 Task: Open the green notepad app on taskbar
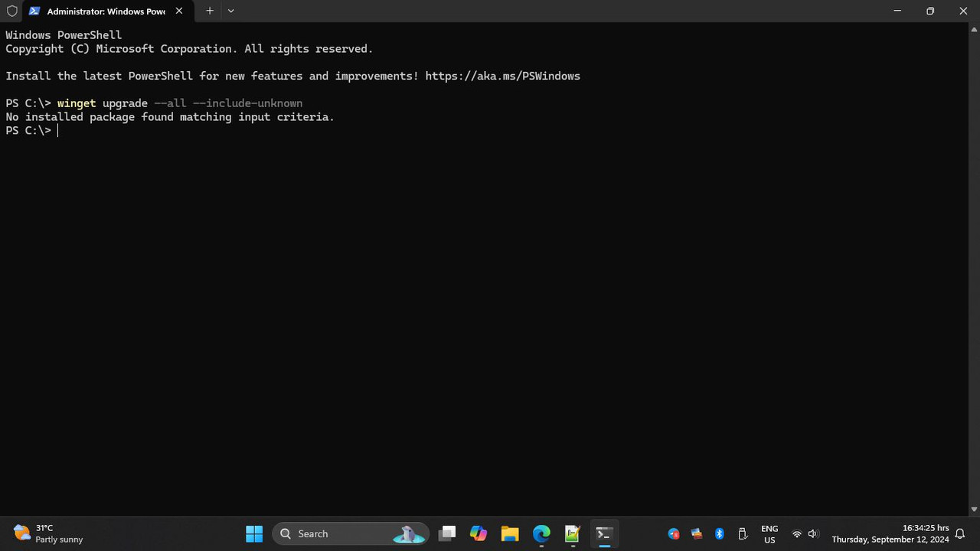click(573, 533)
